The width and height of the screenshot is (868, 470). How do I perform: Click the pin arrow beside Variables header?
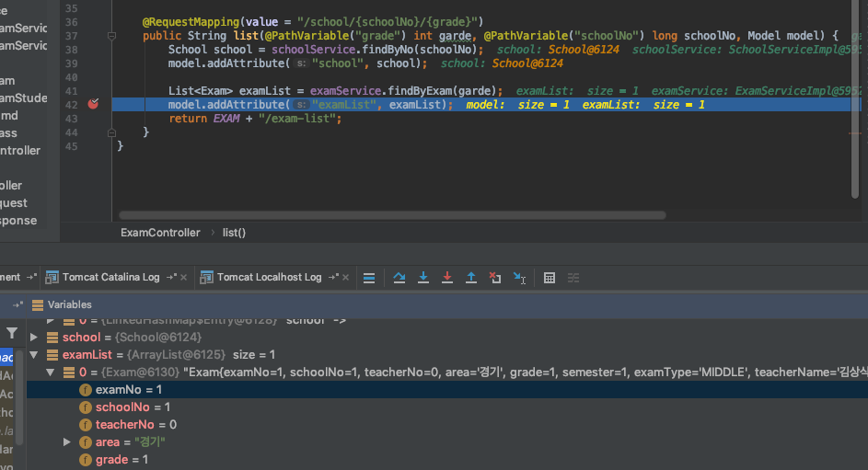pyautogui.click(x=17, y=304)
